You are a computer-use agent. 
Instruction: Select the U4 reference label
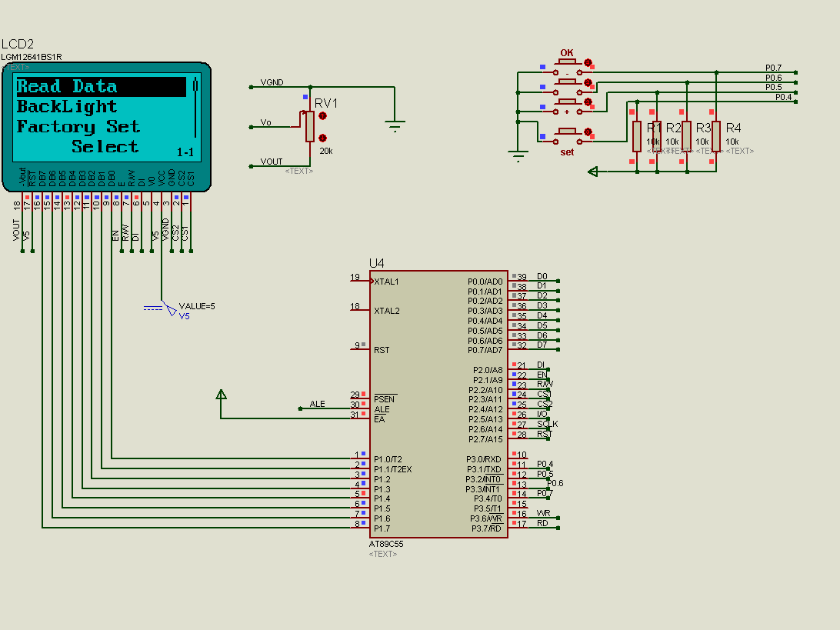coord(377,263)
